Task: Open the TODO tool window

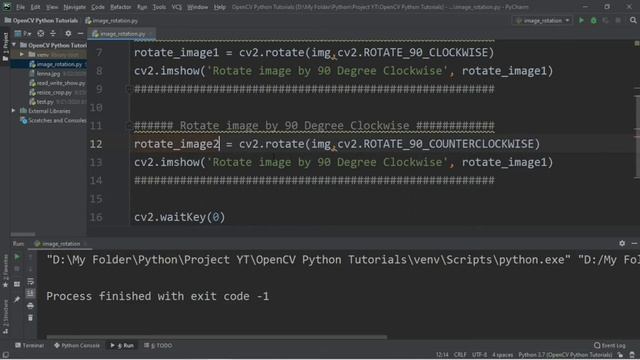Action: pyautogui.click(x=158, y=345)
